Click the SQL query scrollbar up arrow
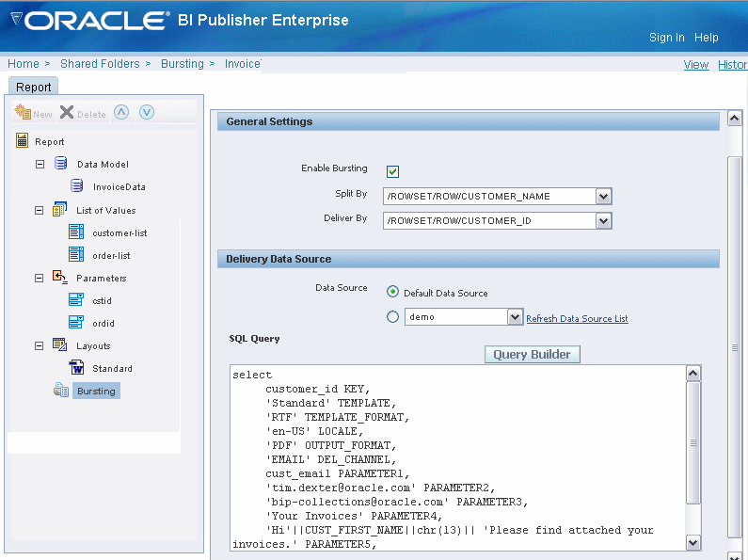 click(693, 374)
